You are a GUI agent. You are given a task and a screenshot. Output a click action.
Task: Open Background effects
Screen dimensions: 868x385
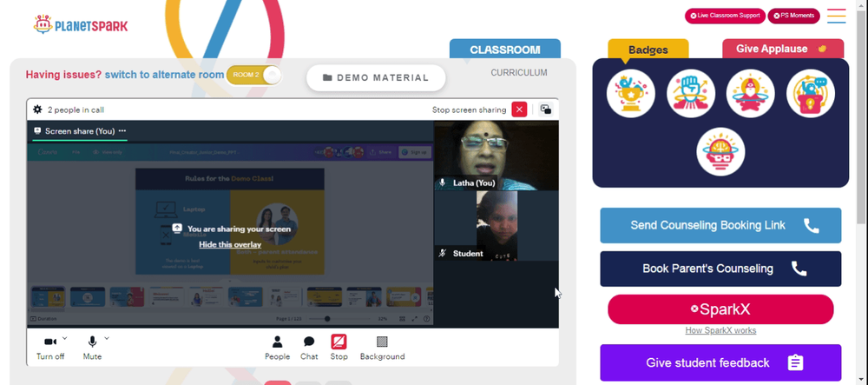[x=382, y=348]
